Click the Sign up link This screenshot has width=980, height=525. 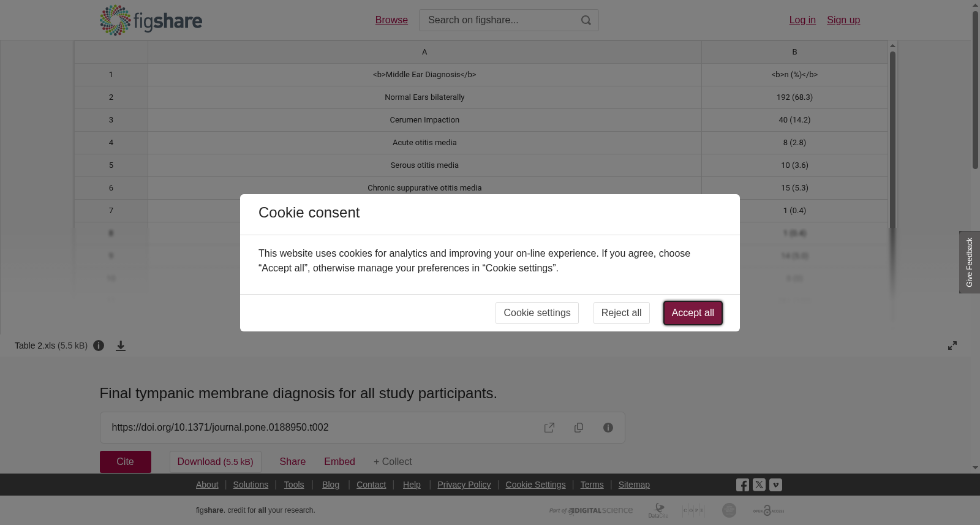click(x=843, y=20)
